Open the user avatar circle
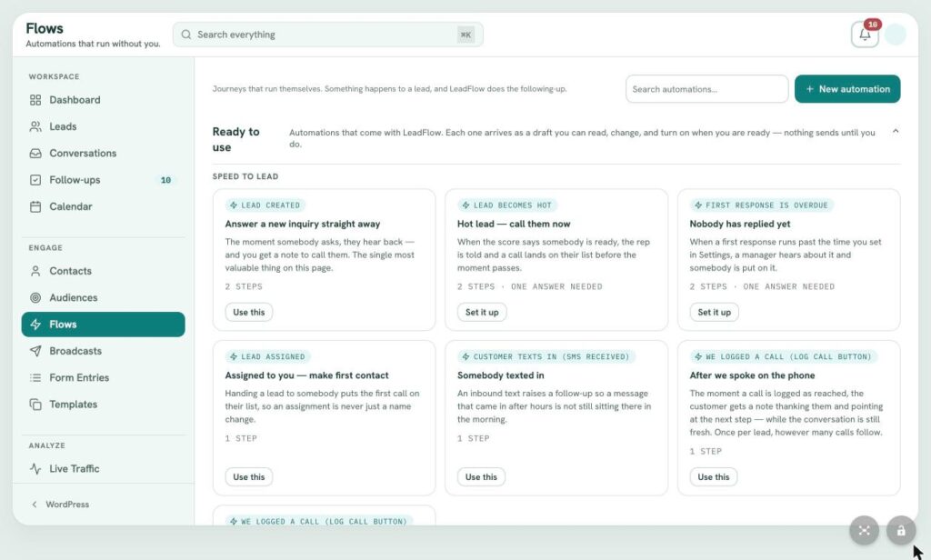Screen dimensions: 931x560 click(895, 35)
